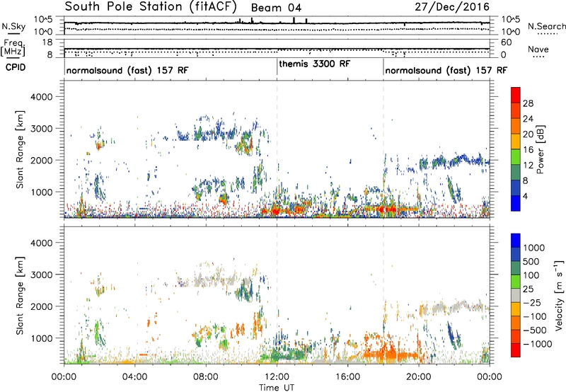Click the gray -25 to 25 swatch on Velocity colorbar
This screenshot has width=566, height=392.
(x=516, y=296)
